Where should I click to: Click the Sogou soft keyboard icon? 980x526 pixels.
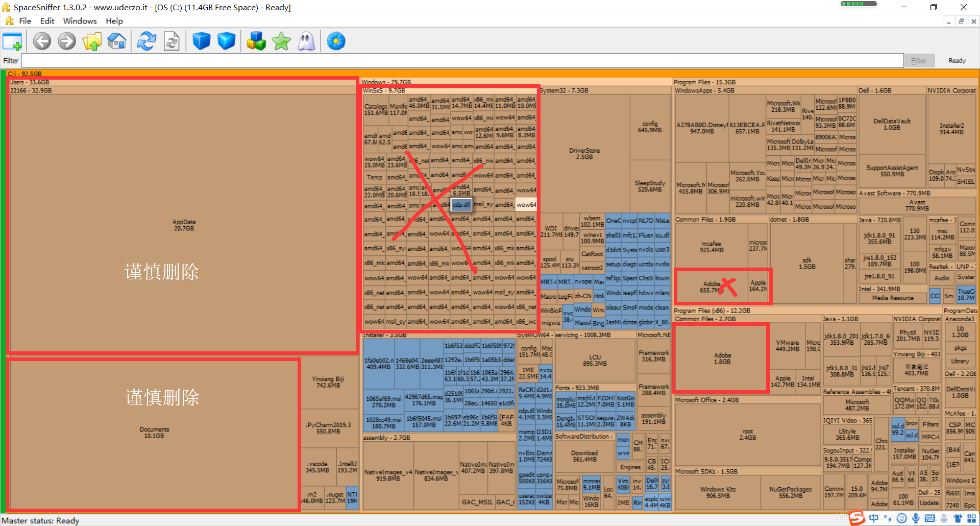pyautogui.click(x=930, y=518)
